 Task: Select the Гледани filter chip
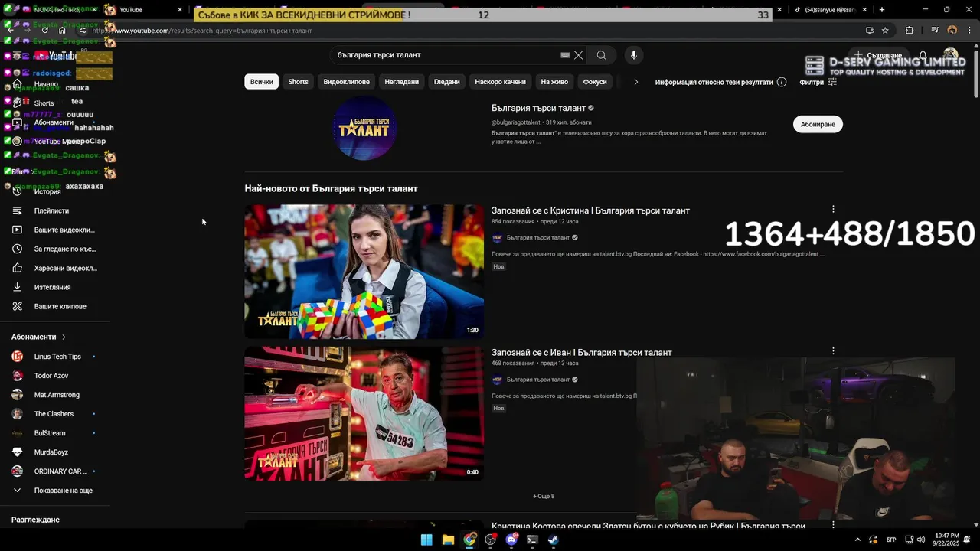click(446, 82)
